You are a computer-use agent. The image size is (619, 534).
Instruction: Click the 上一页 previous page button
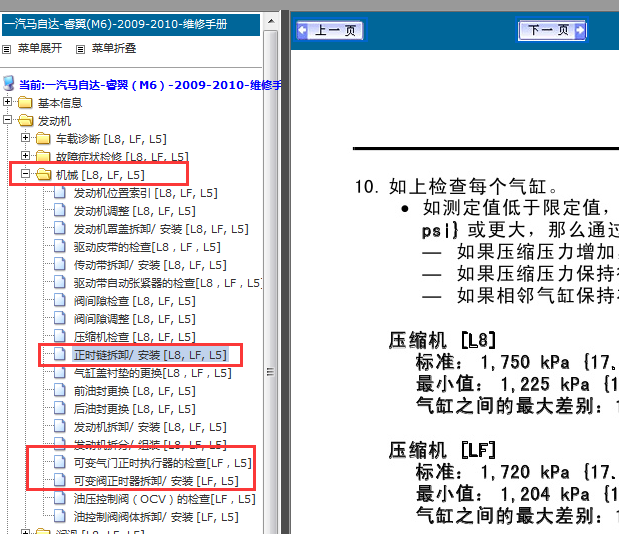click(x=331, y=30)
